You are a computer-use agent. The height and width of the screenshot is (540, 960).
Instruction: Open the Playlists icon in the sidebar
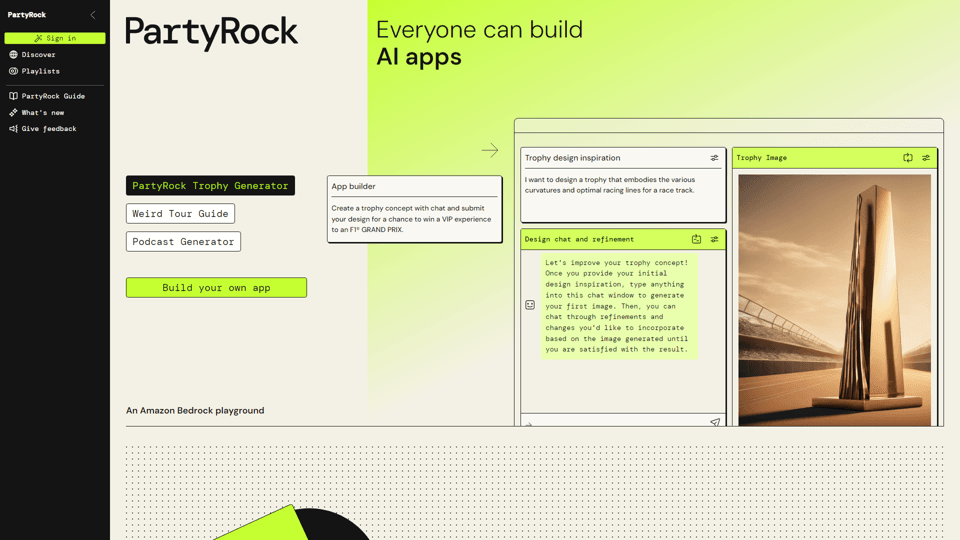coord(13,71)
